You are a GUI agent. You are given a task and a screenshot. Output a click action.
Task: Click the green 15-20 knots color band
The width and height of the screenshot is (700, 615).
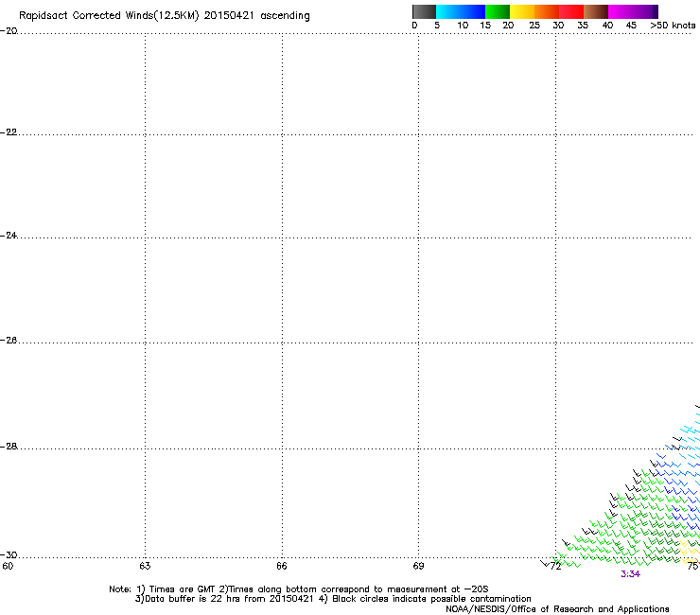(x=498, y=11)
